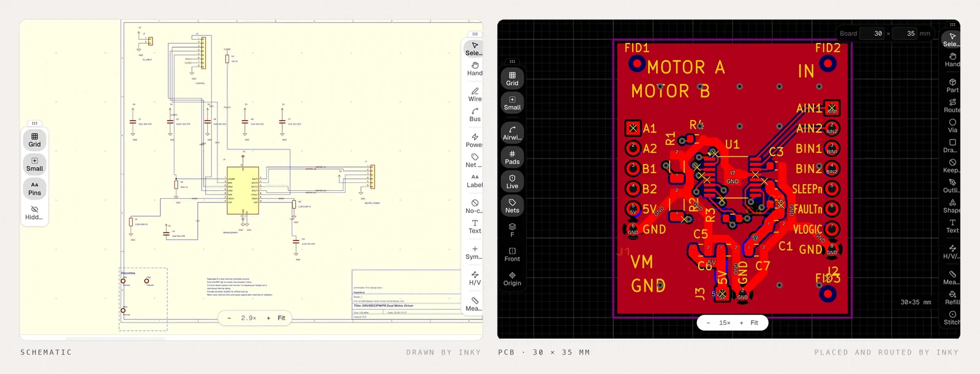Click Board height field showing 35
This screenshot has height=374, width=980.
pyautogui.click(x=905, y=34)
